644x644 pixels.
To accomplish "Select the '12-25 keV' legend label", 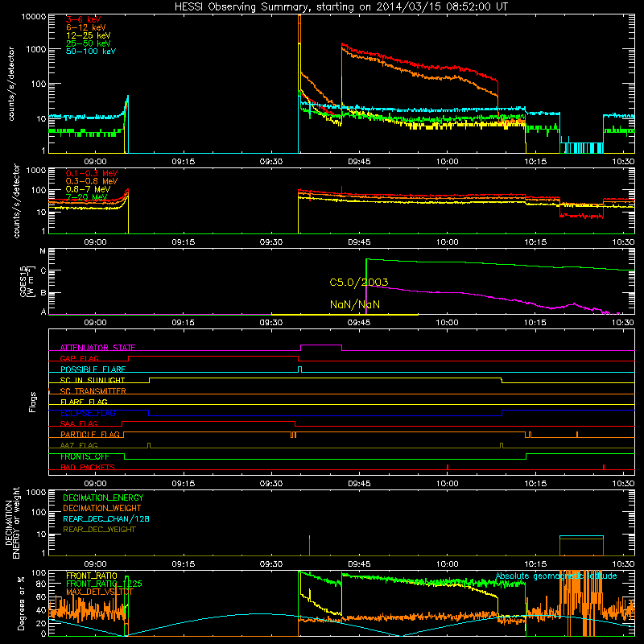I will (89, 35).
